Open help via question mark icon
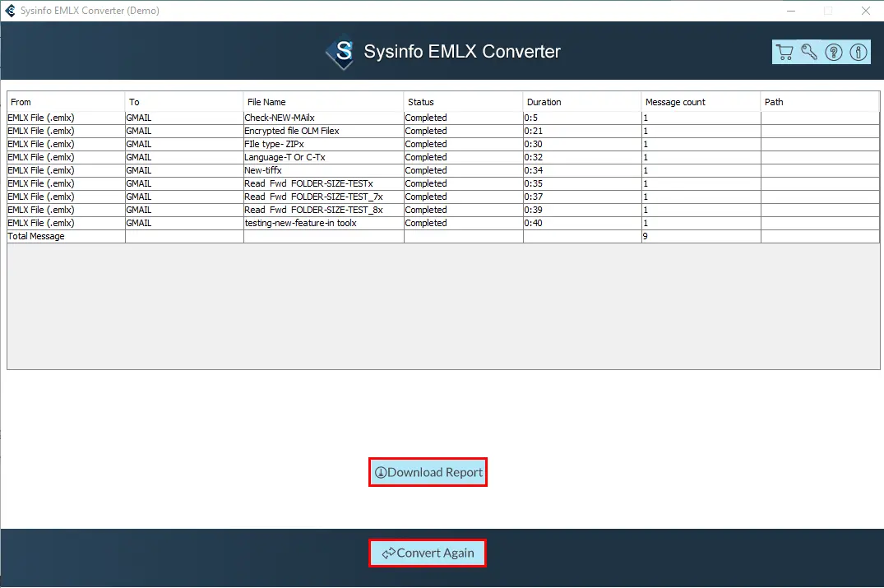Image resolution: width=884 pixels, height=588 pixels. pyautogui.click(x=834, y=53)
